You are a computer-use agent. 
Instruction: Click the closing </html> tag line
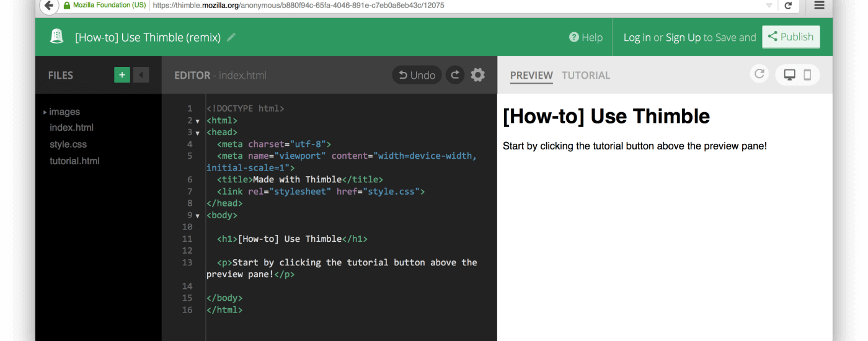224,310
